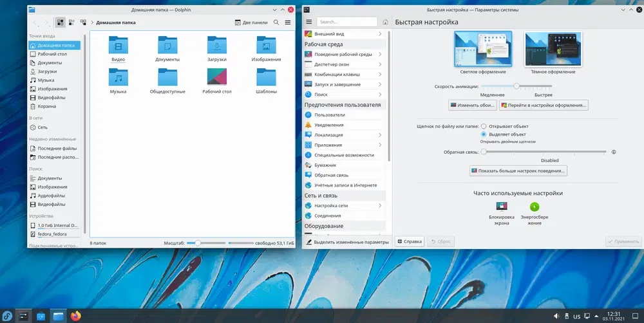Toggle Выделить изменённые параметры
Image resolution: width=644 pixels, height=323 pixels.
pos(347,242)
